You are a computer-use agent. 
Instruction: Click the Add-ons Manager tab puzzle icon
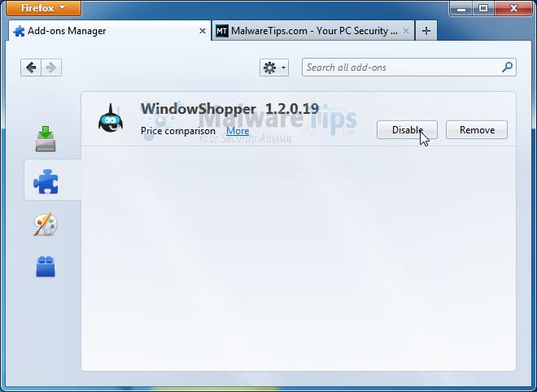[x=19, y=31]
